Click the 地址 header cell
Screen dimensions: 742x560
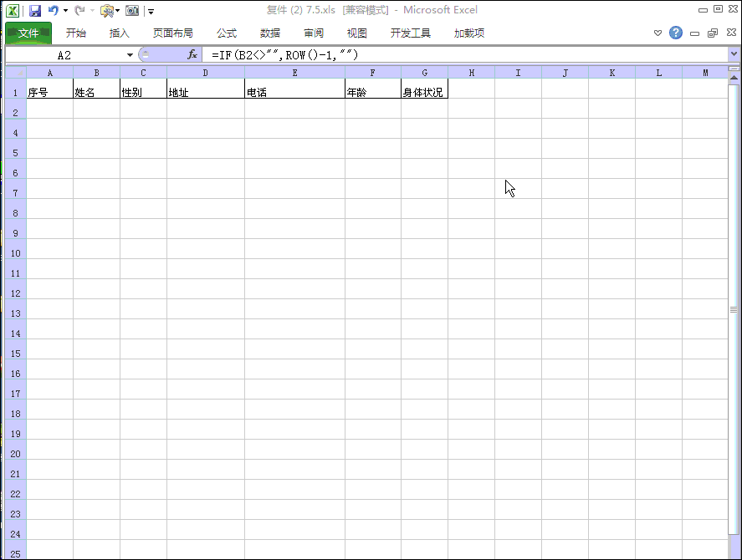[206, 89]
